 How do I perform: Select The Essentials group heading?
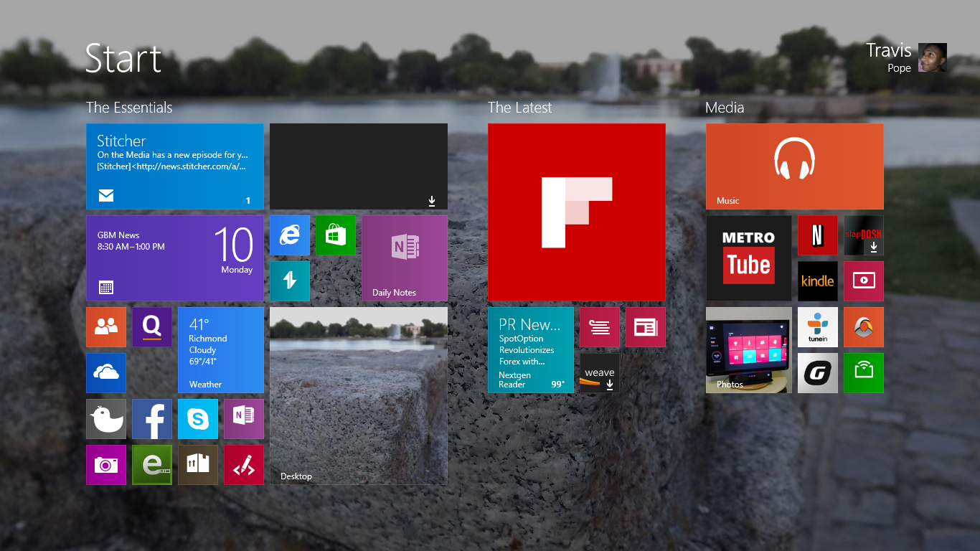[x=129, y=108]
